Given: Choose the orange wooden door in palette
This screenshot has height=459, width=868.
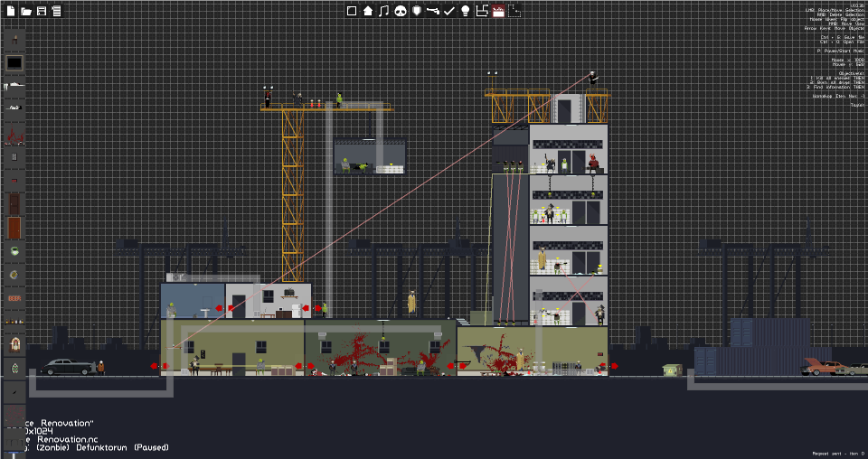Looking at the screenshot, I should [x=14, y=228].
